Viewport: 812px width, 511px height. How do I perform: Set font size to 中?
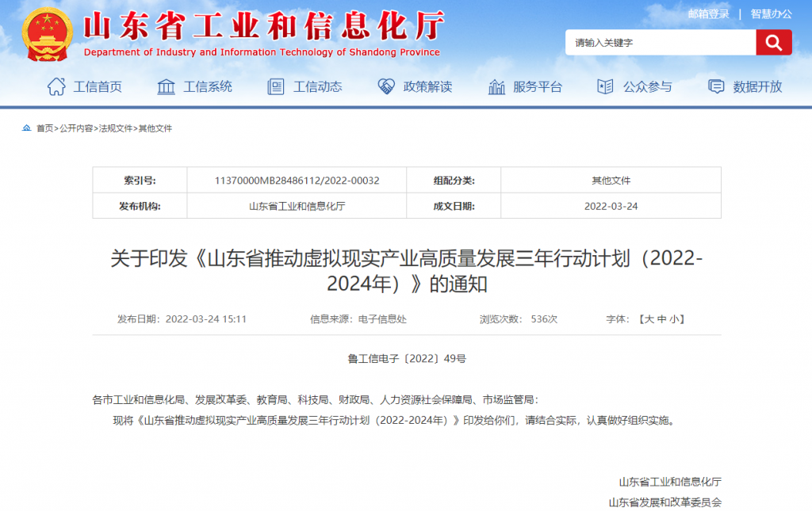[x=661, y=319]
